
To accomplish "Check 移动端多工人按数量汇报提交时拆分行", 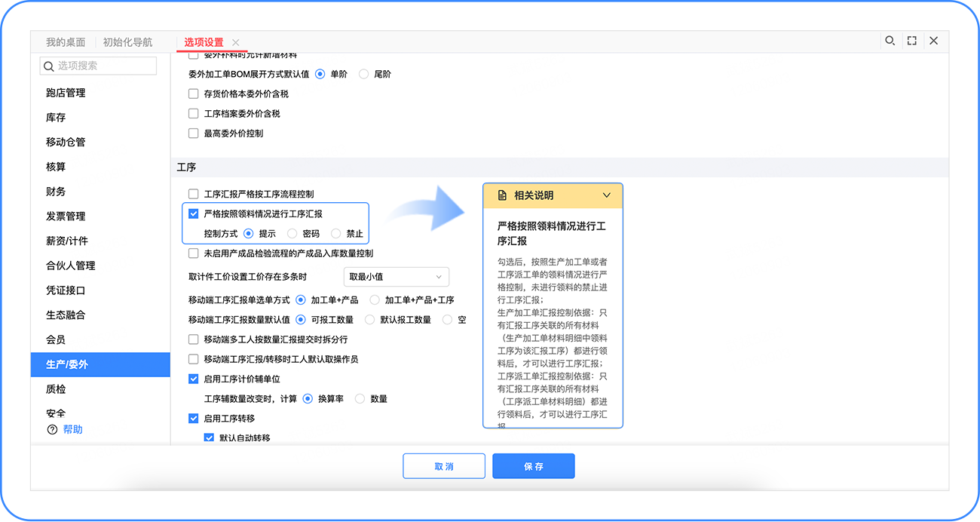I will click(x=194, y=339).
